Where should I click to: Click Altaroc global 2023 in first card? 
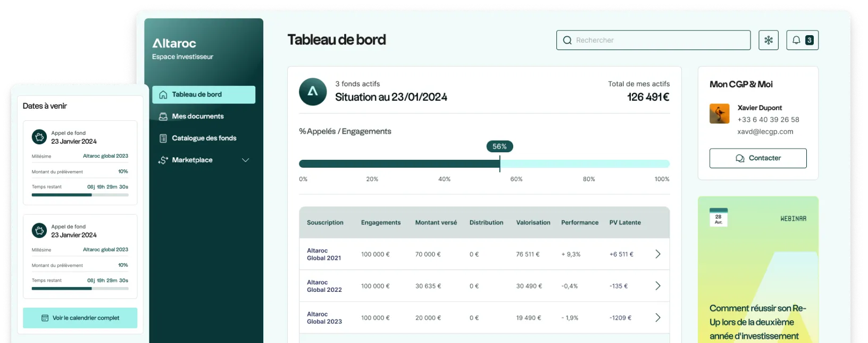click(x=105, y=156)
